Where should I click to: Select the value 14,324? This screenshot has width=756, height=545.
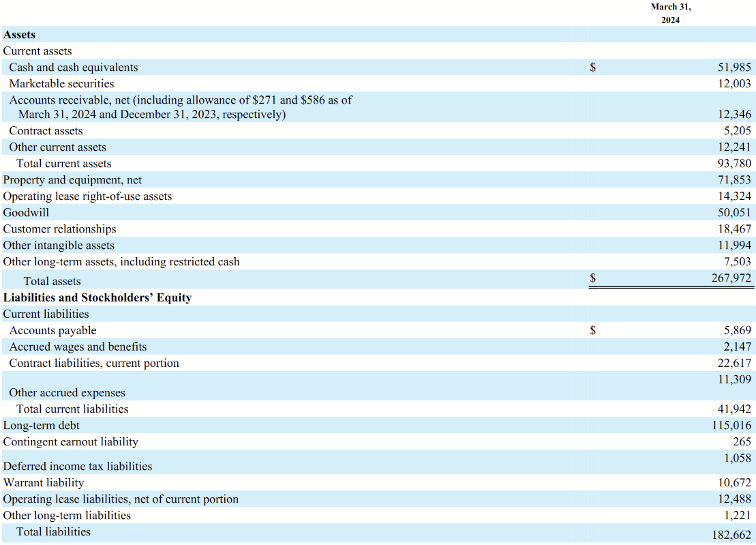[x=734, y=196]
